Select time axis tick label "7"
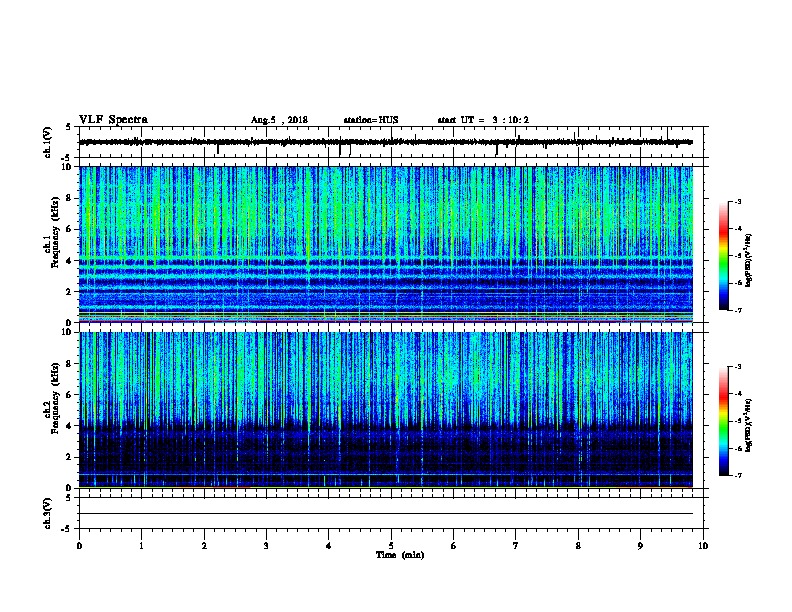Image resolution: width=792 pixels, height=612 pixels. (516, 546)
